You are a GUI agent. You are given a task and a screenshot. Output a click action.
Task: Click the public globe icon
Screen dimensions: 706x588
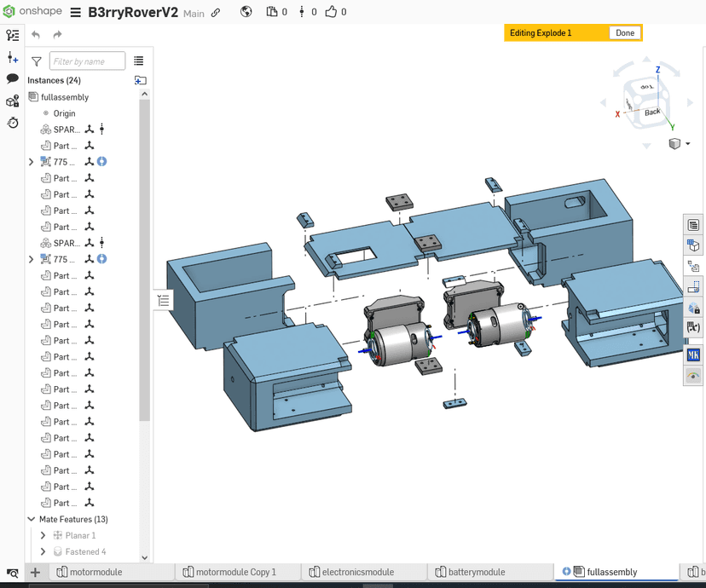tap(246, 13)
